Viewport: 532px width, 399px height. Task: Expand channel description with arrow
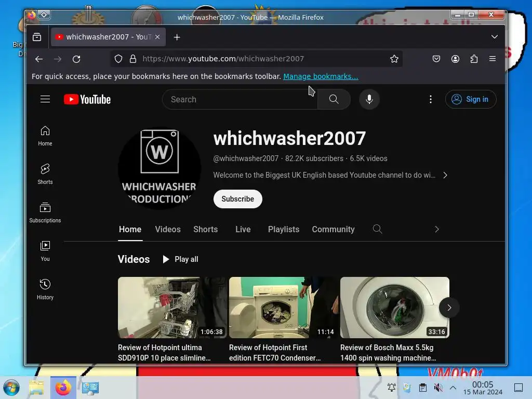click(445, 175)
